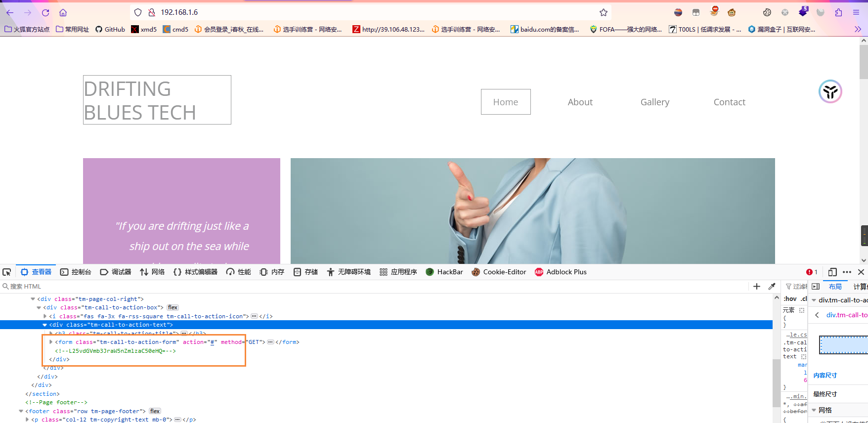
Task: Open the 存储 storage tab
Action: click(305, 272)
